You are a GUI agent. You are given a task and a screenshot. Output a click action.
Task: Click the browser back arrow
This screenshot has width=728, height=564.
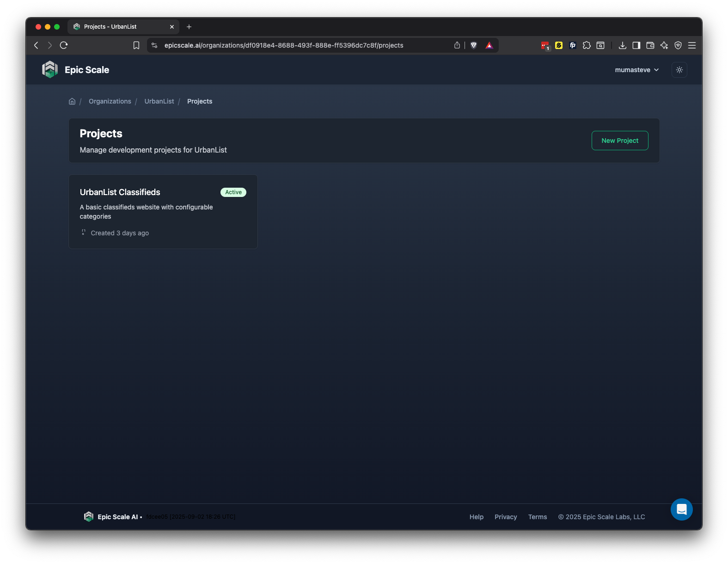pyautogui.click(x=37, y=45)
